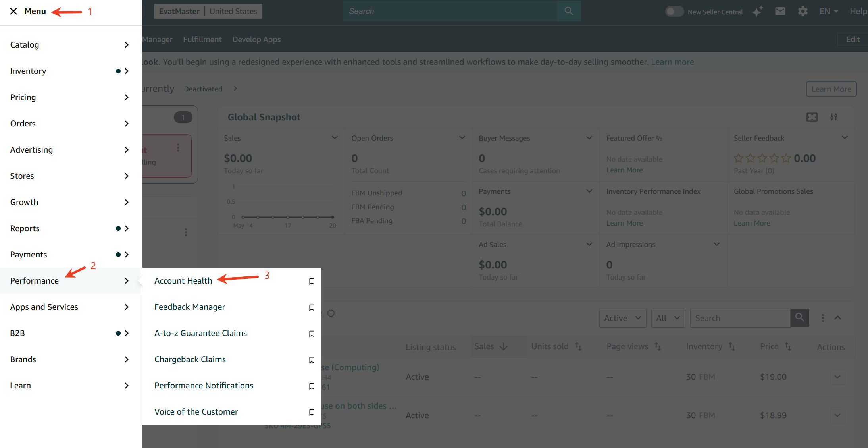
Task: Expand the Buyer Messages card dropdown
Action: coord(589,137)
